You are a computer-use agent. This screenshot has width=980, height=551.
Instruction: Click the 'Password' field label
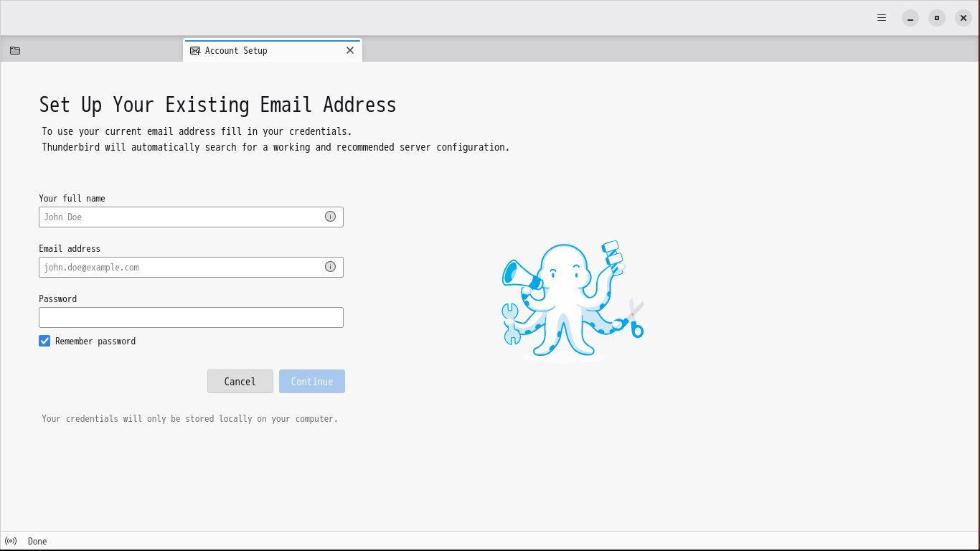pyautogui.click(x=57, y=299)
